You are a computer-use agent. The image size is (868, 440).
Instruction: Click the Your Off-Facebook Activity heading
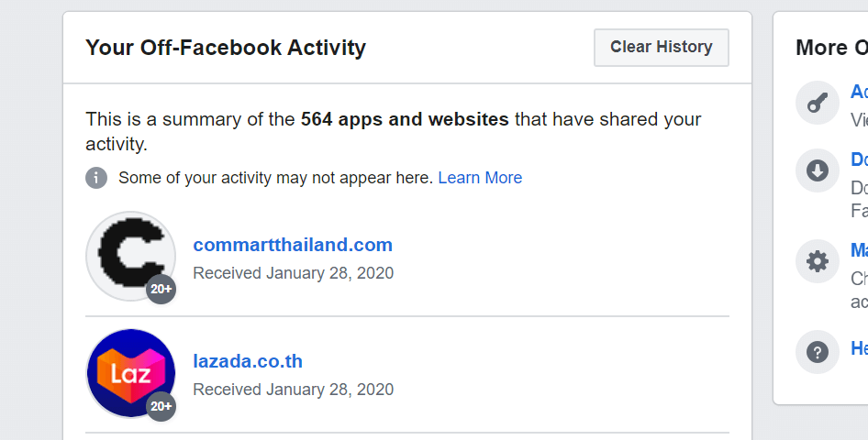click(x=226, y=48)
